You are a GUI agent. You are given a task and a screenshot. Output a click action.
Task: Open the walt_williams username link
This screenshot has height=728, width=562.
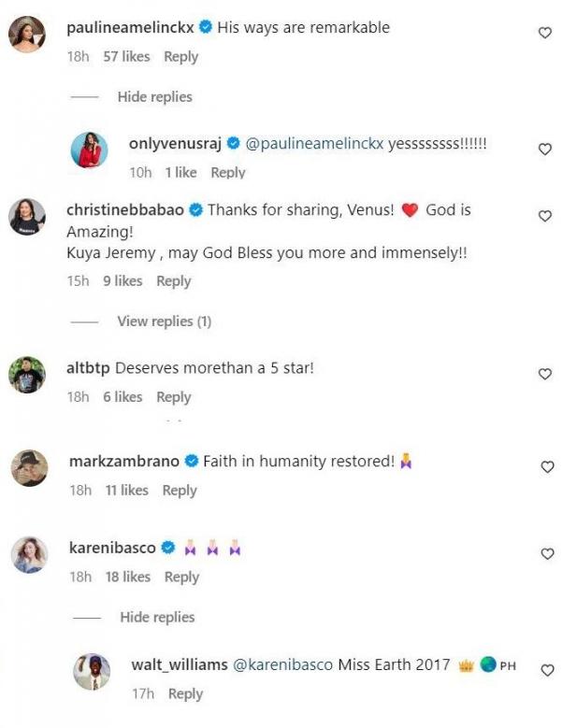[x=180, y=665]
